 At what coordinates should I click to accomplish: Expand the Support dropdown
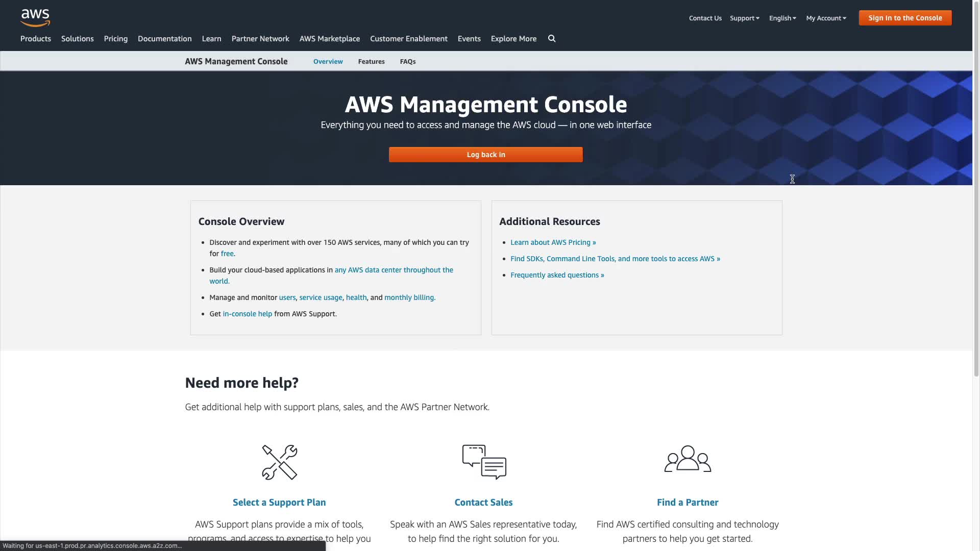click(744, 18)
